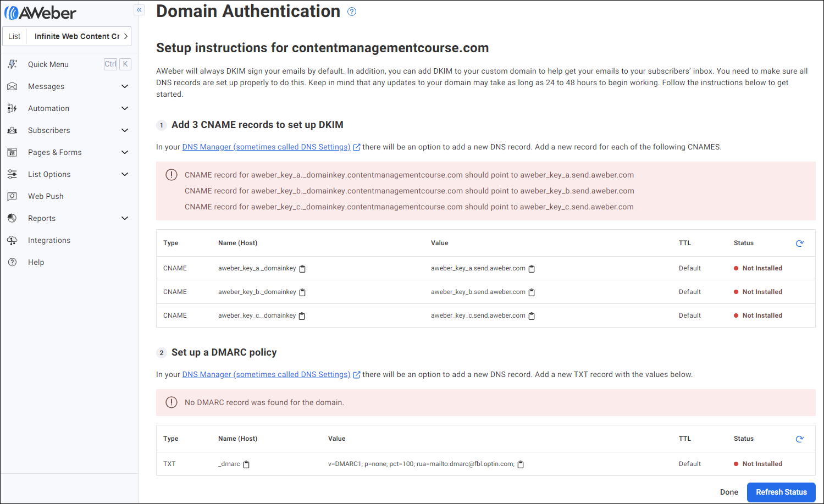Click the Reports menu label
Viewport: 824px width, 504px height.
42,218
